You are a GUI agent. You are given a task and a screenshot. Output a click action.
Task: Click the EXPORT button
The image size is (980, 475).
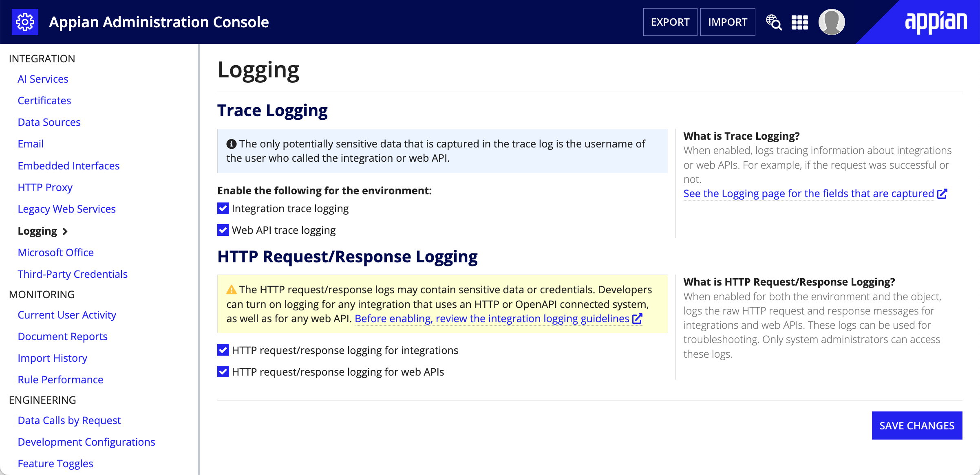[670, 22]
